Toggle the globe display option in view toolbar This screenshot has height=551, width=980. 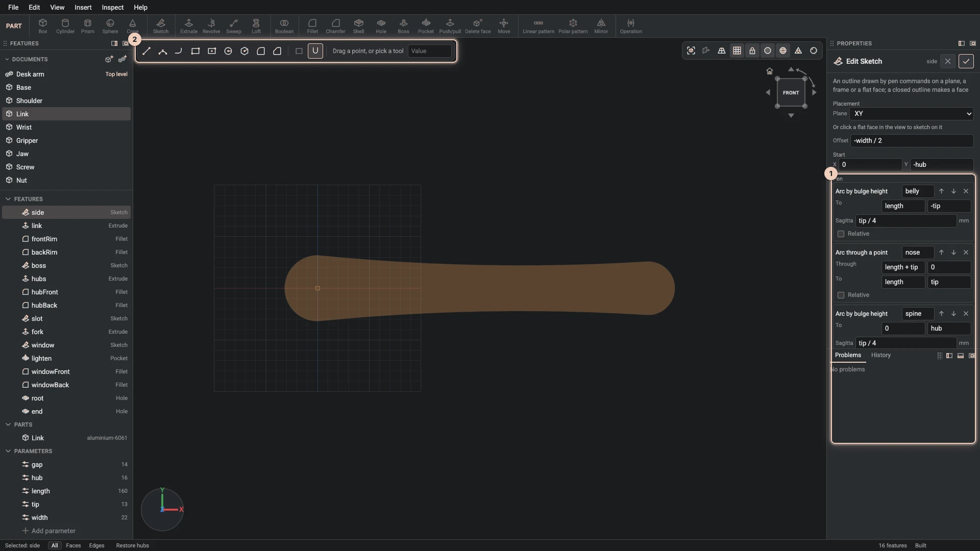point(783,51)
